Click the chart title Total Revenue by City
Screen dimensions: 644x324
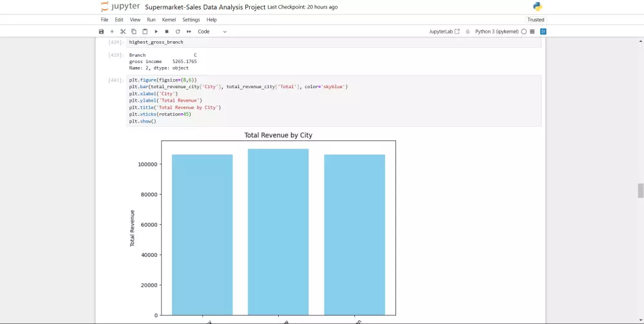click(x=278, y=135)
